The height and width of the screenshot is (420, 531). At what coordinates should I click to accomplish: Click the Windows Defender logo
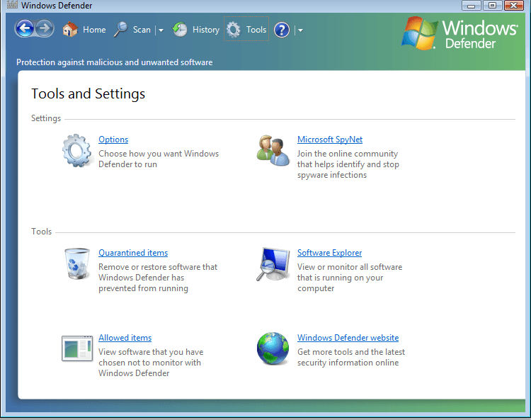(x=459, y=33)
